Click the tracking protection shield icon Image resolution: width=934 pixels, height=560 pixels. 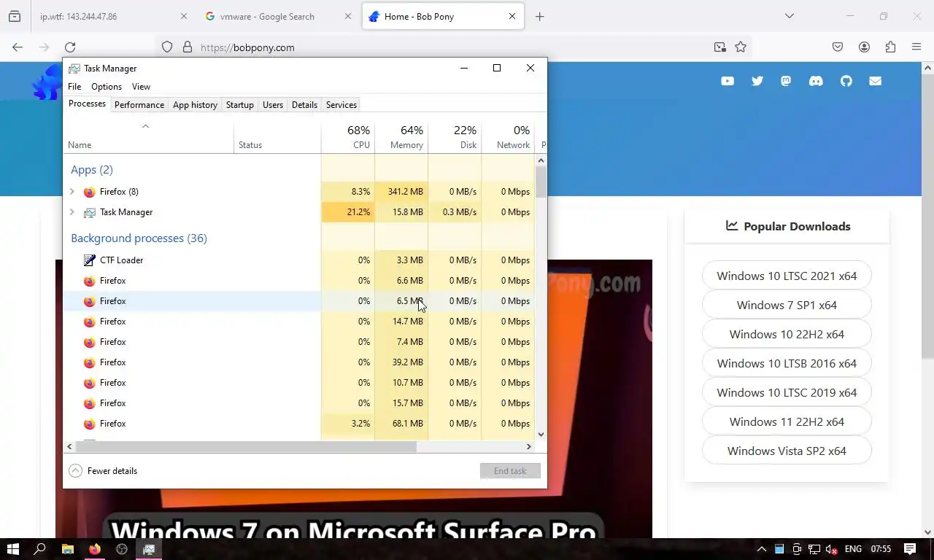167,47
